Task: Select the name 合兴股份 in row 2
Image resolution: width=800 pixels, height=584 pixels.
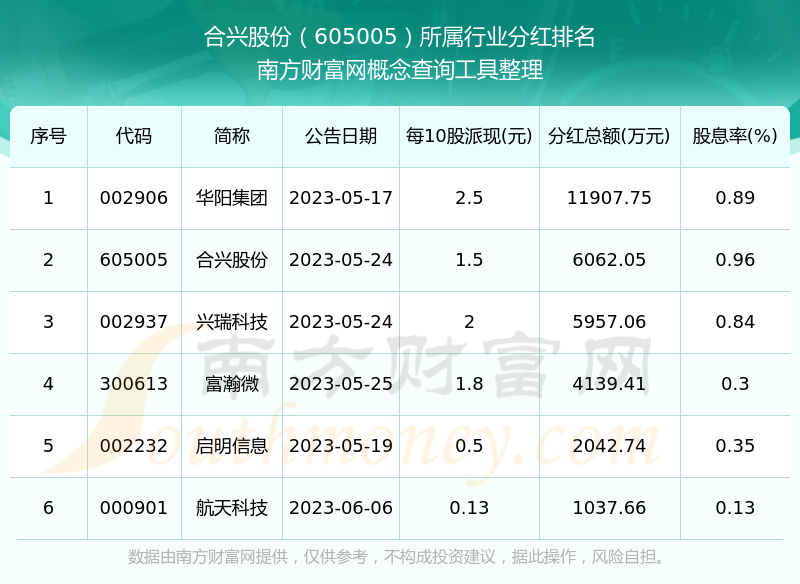Action: (x=232, y=260)
